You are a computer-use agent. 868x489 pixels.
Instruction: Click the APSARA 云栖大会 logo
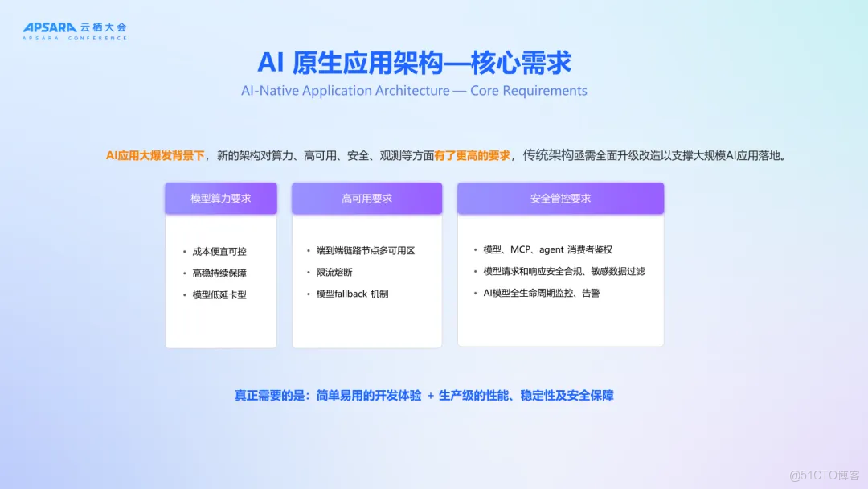(75, 29)
